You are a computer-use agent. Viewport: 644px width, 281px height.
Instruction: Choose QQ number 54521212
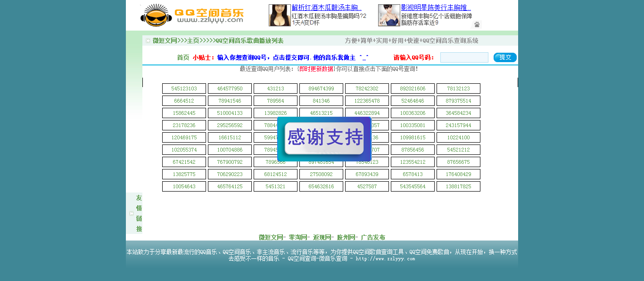pyautogui.click(x=458, y=150)
